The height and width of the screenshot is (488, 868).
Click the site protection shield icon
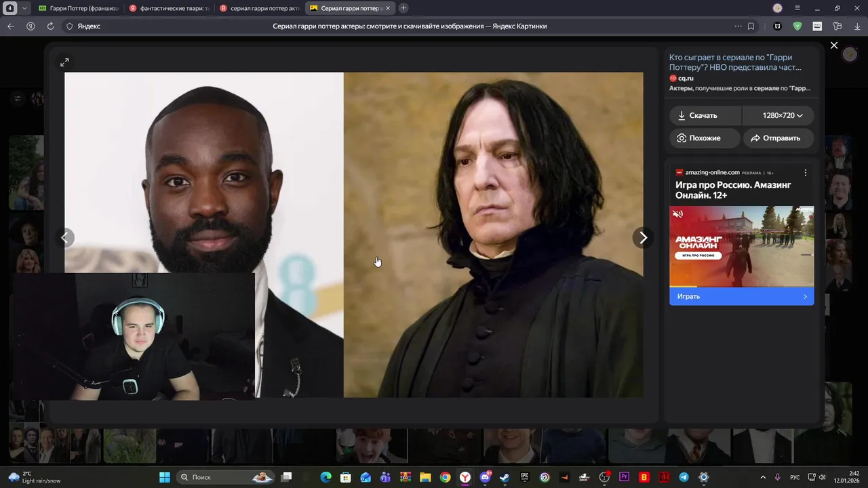[69, 26]
